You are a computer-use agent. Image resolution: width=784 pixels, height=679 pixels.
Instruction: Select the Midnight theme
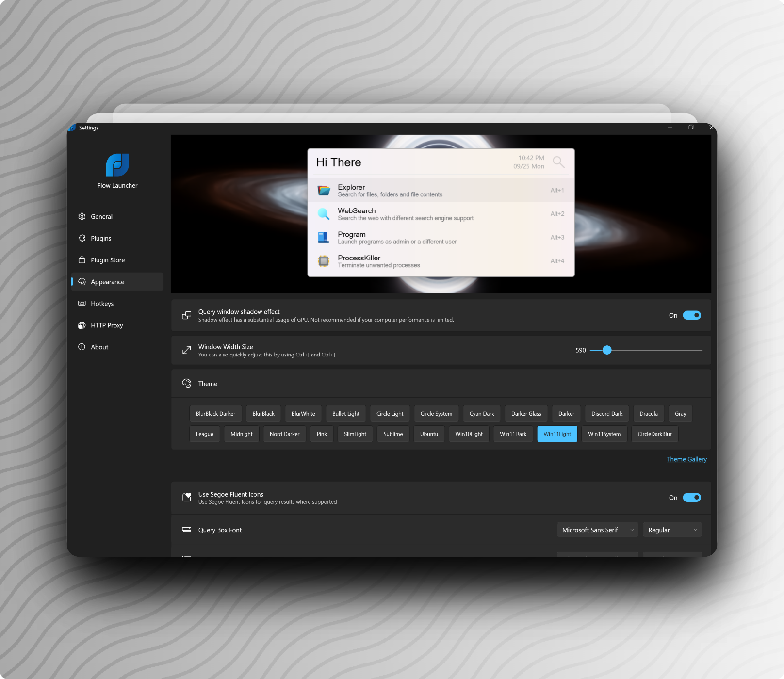[242, 434]
